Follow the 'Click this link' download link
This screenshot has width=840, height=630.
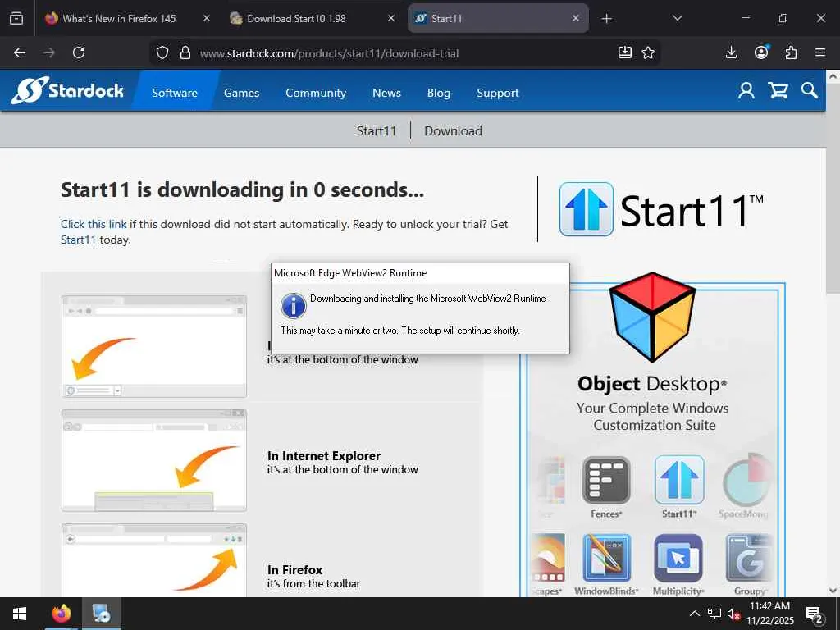pos(94,224)
